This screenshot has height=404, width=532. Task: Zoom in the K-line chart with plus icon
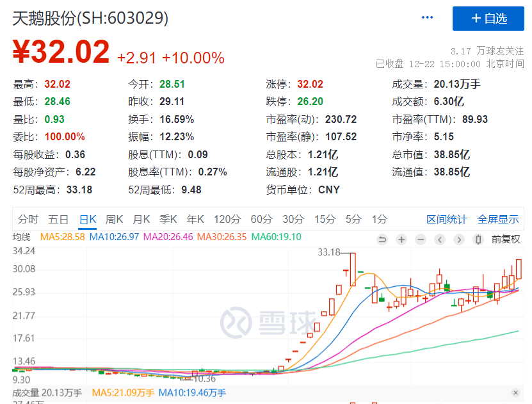pos(401,239)
